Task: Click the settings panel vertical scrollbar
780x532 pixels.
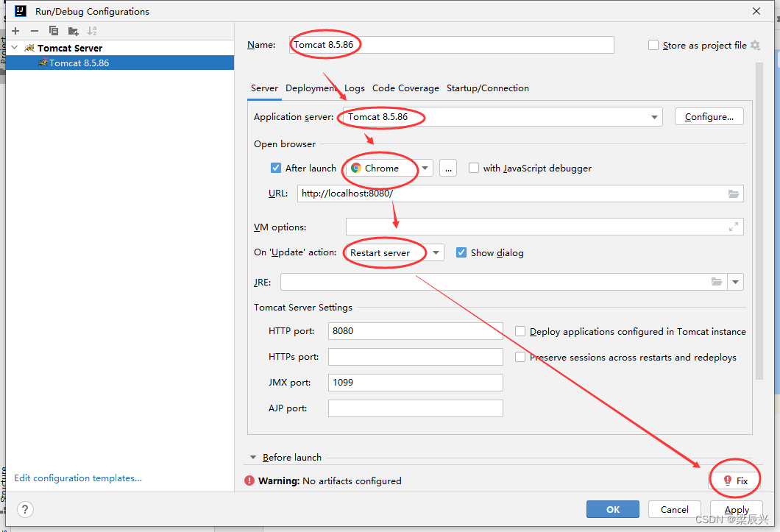Action: point(759,221)
